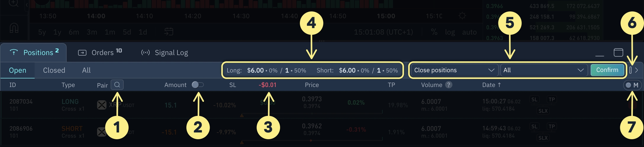The image size is (644, 147).
Task: Toggle the M mode switch
Action: pos(632,85)
